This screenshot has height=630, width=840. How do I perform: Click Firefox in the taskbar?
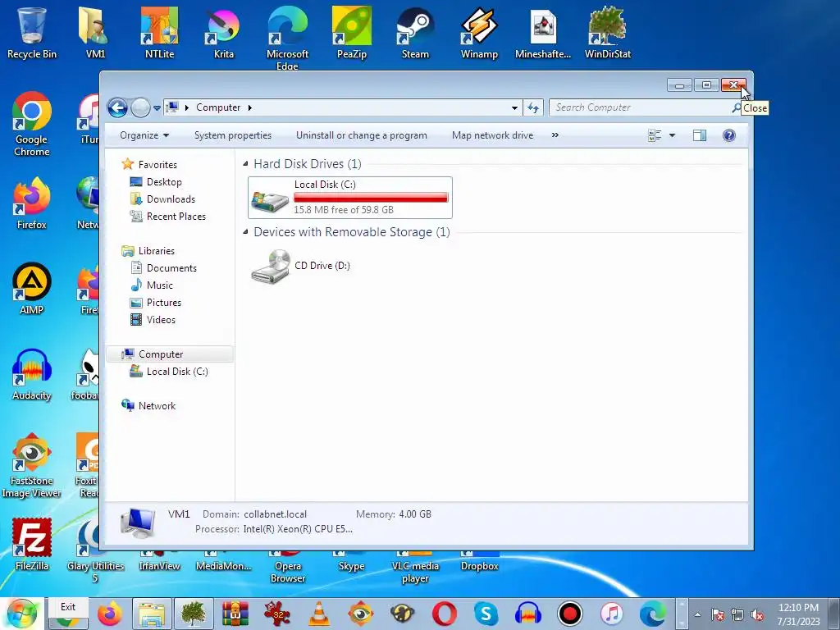pos(110,614)
